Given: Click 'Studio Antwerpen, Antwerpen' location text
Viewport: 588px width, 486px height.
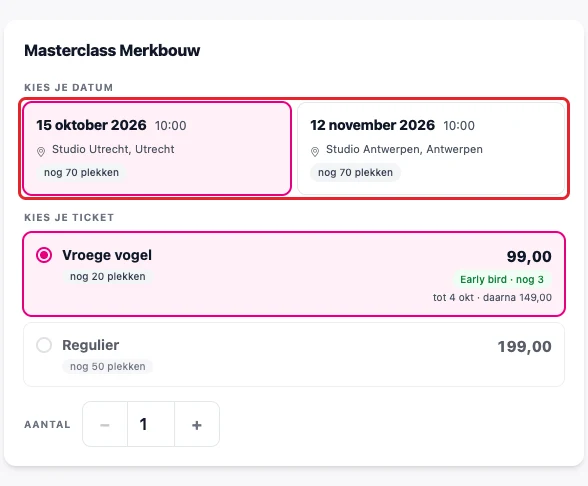Looking at the screenshot, I should (x=404, y=149).
